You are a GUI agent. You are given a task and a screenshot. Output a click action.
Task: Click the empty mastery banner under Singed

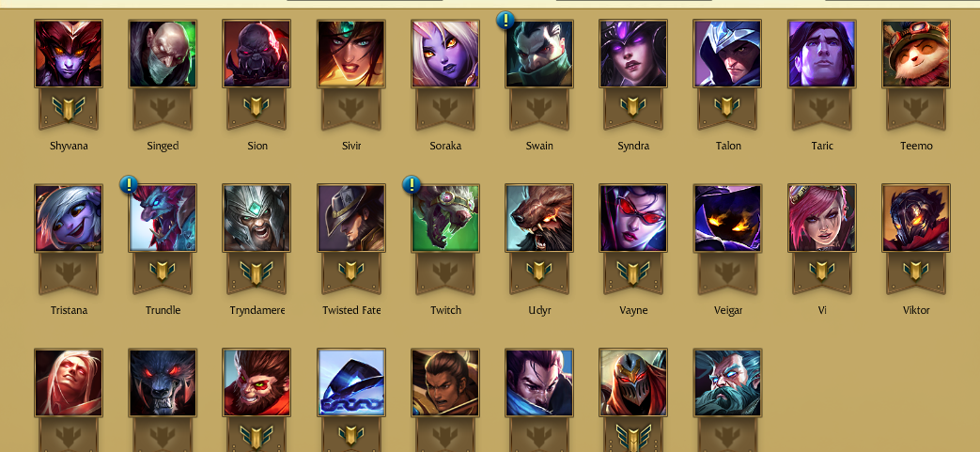pos(163,107)
